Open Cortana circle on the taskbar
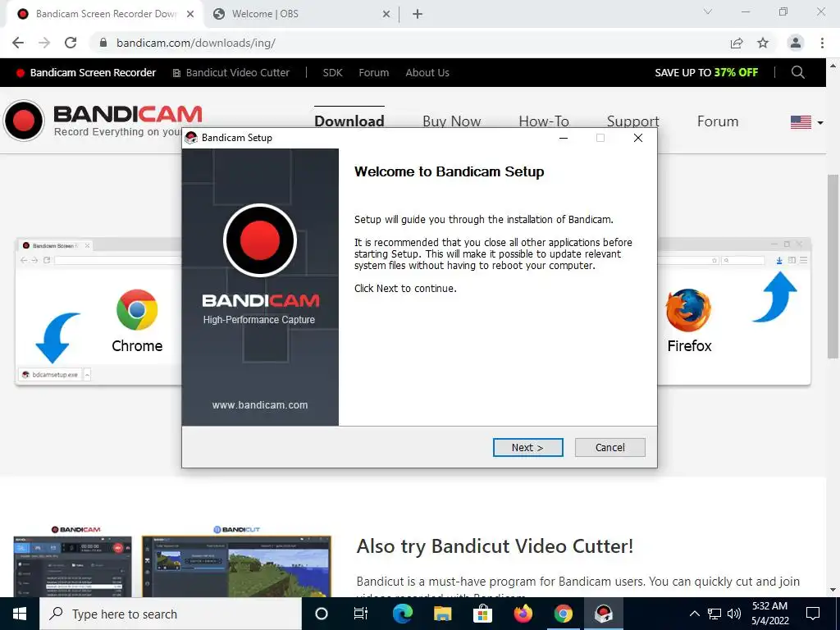The image size is (840, 630). [321, 614]
